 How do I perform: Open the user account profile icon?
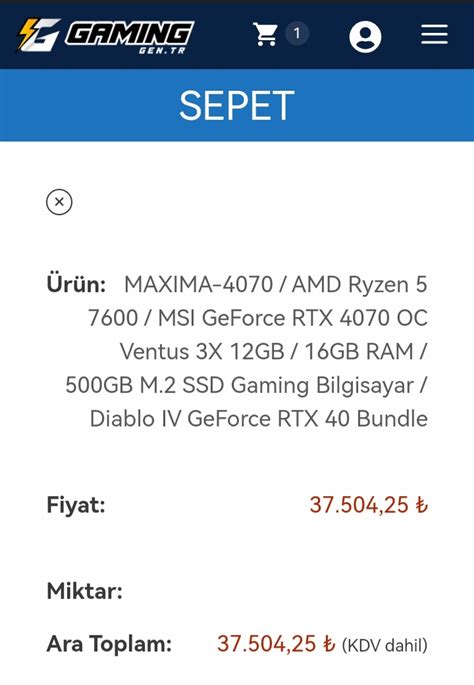[x=365, y=36]
